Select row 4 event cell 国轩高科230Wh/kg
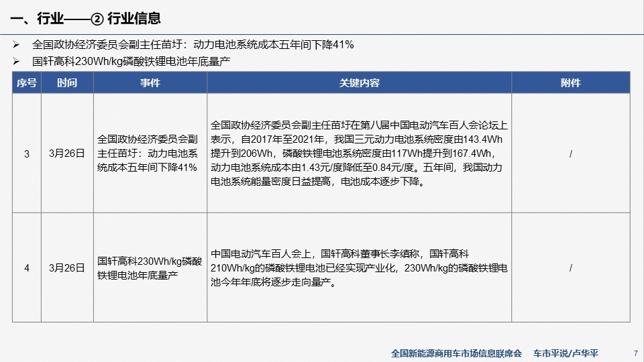This screenshot has width=644, height=362. pos(150,268)
